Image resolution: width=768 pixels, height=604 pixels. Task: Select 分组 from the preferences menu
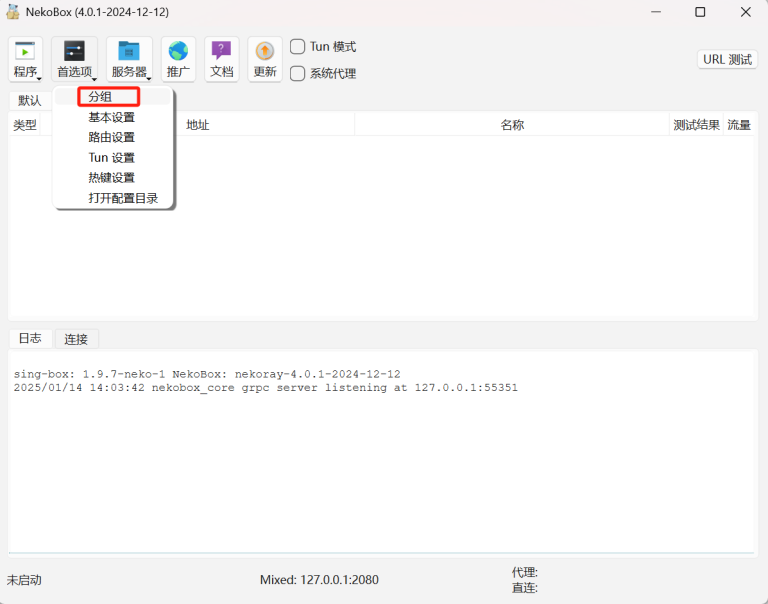tap(100, 97)
